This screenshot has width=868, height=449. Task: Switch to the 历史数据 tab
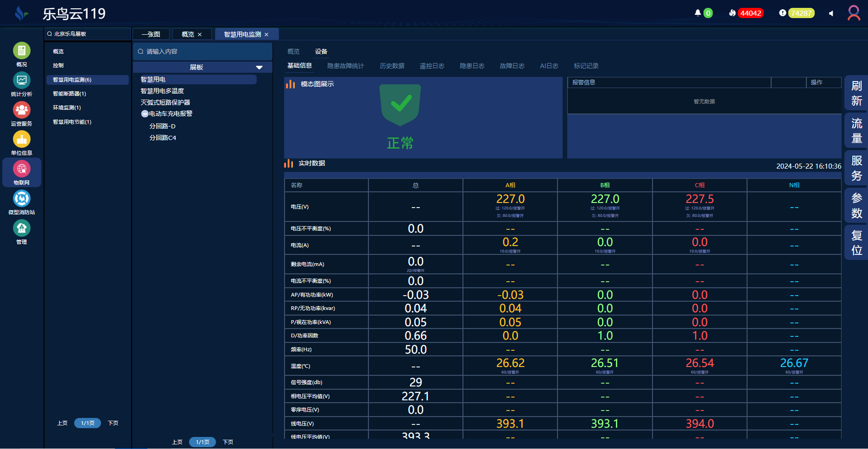[392, 66]
